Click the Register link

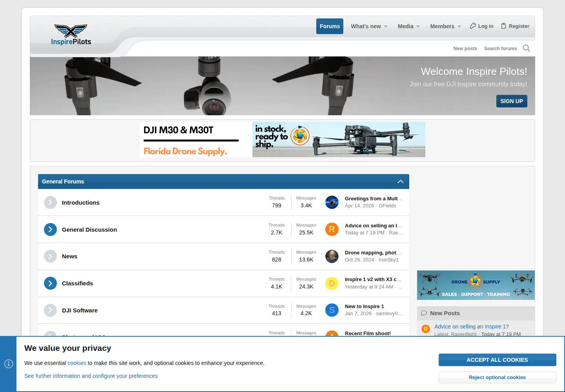515,26
